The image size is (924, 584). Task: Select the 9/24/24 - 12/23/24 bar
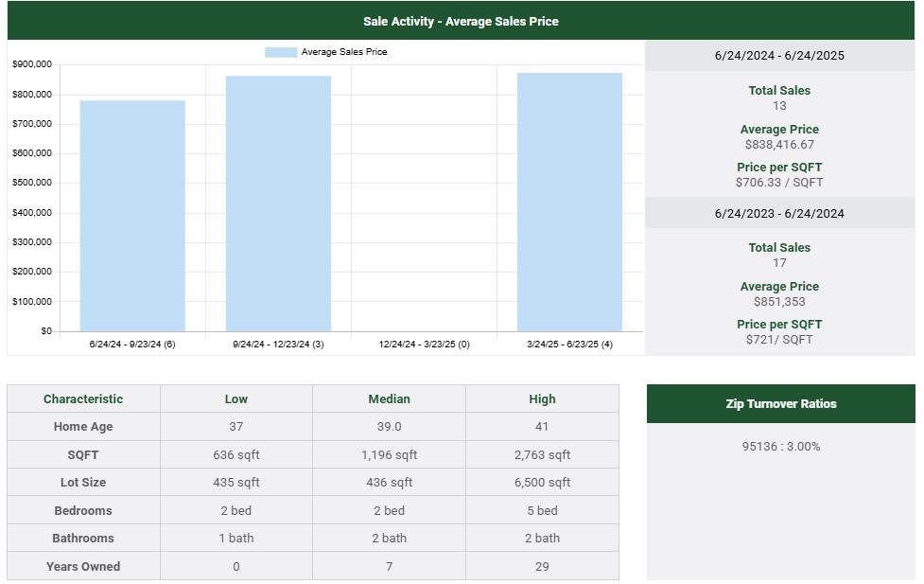coord(278,204)
